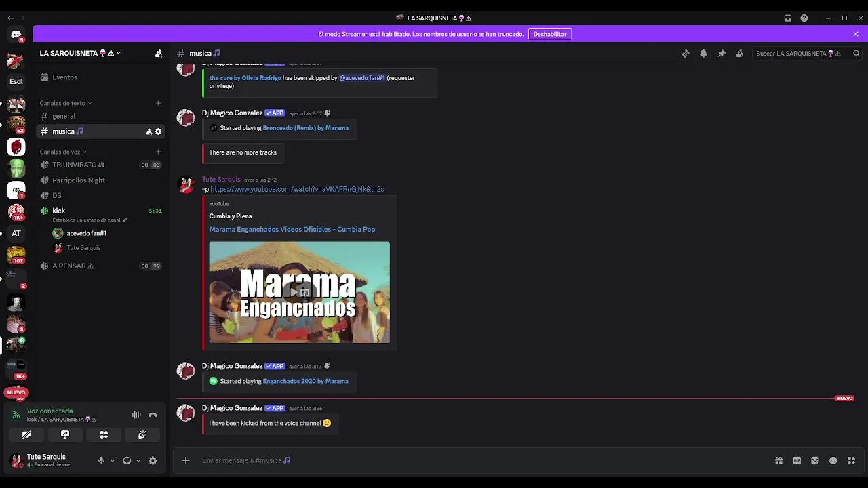Image resolution: width=868 pixels, height=488 pixels.
Task: Toggle headphones deafen
Action: (127, 461)
